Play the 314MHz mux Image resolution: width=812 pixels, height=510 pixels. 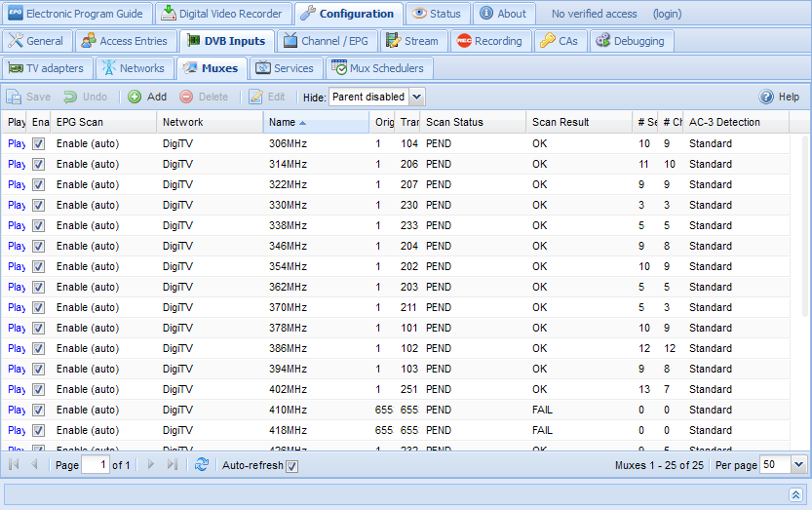pyautogui.click(x=17, y=164)
